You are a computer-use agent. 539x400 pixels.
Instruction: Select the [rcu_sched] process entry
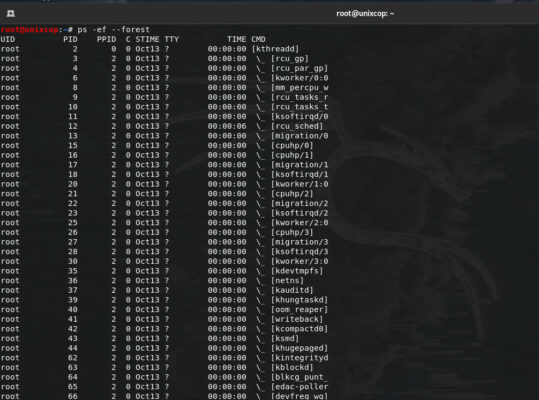pyautogui.click(x=297, y=126)
